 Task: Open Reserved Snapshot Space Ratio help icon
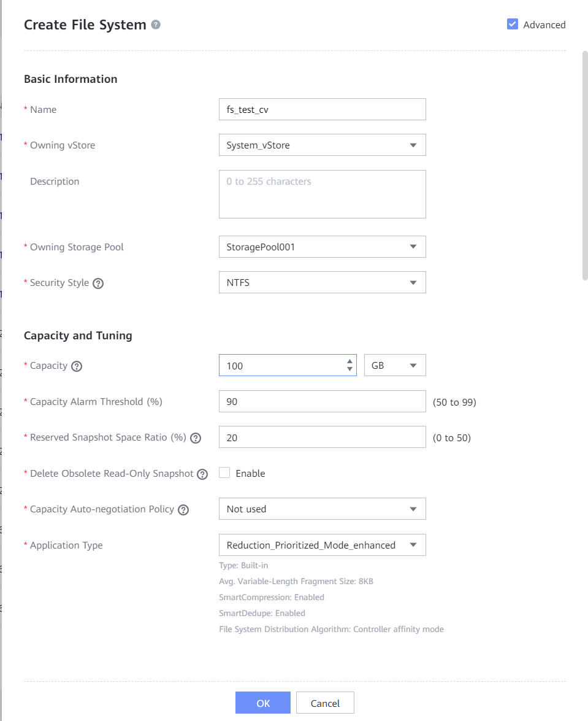click(x=196, y=438)
